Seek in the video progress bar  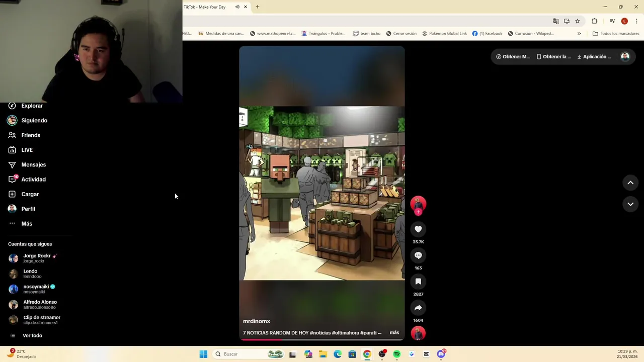tap(322, 339)
